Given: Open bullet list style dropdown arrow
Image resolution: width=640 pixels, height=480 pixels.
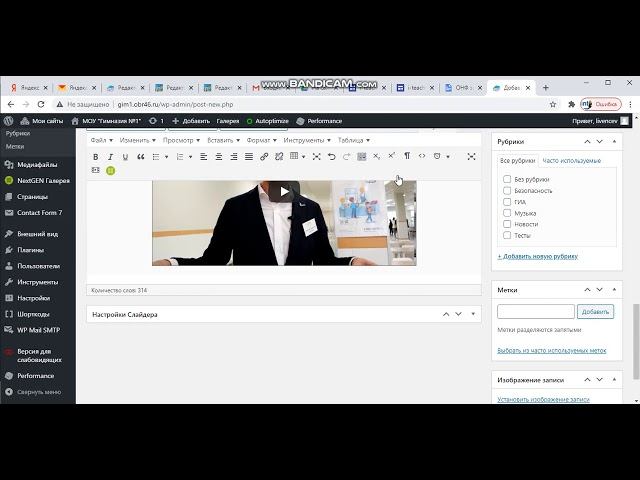Looking at the screenshot, I should tap(167, 157).
